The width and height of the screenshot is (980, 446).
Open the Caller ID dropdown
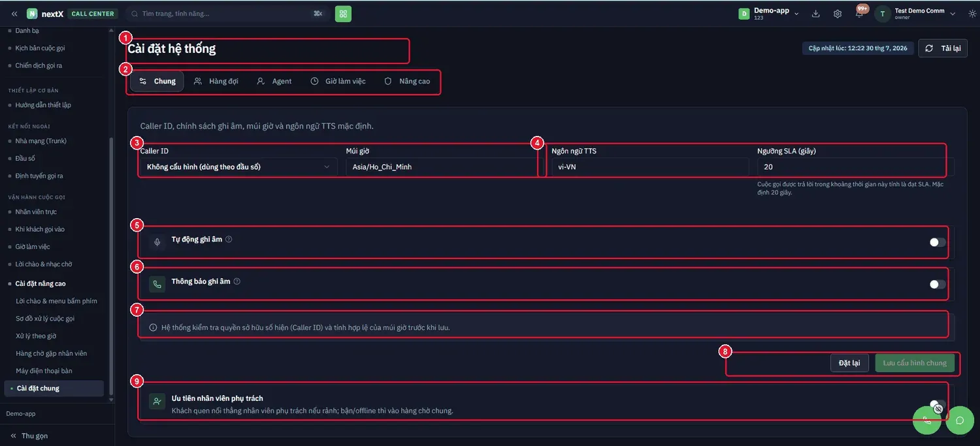click(238, 167)
